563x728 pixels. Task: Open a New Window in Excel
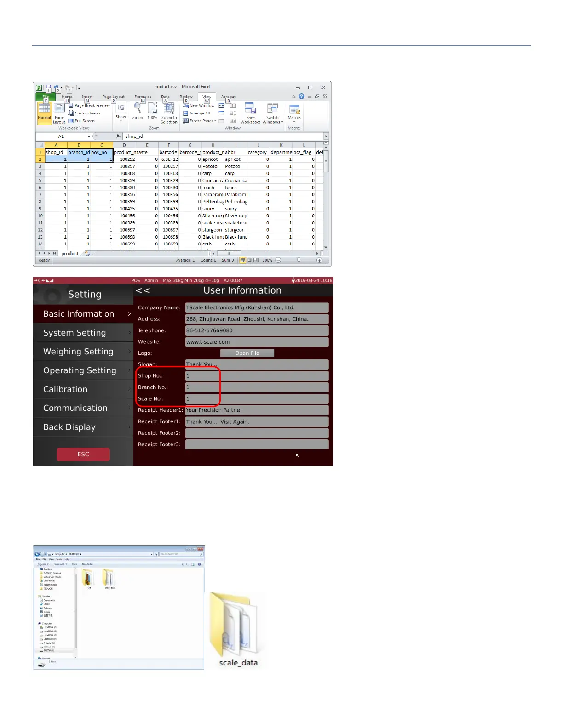click(x=199, y=106)
